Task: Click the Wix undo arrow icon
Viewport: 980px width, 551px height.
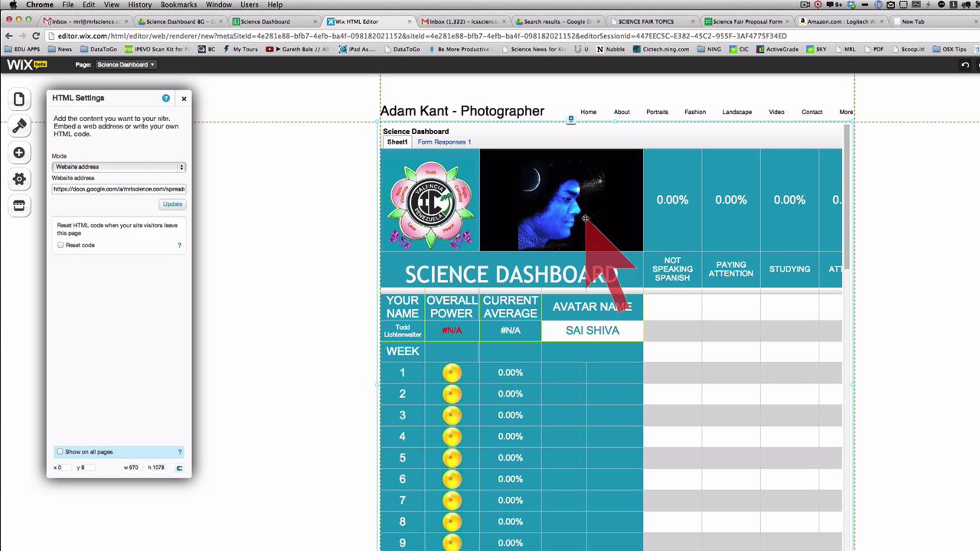Action: click(x=965, y=65)
